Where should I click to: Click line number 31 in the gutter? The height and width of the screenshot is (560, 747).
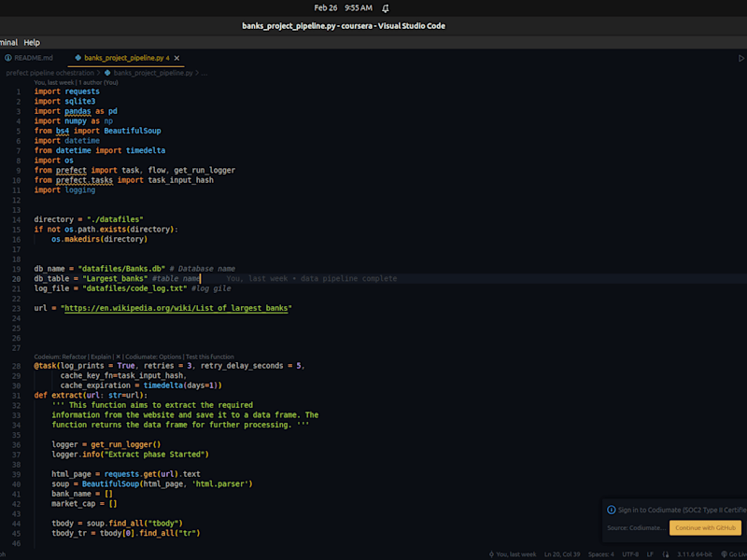click(x=16, y=396)
